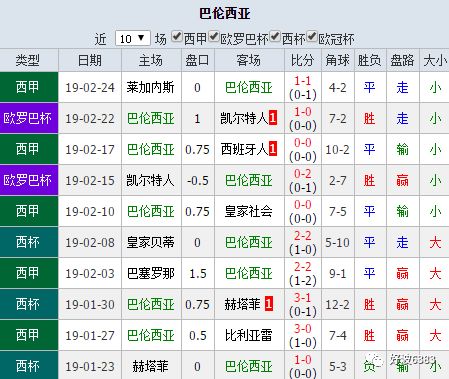Click the 日期 column header
Image resolution: width=449 pixels, height=379 pixels.
[90, 61]
